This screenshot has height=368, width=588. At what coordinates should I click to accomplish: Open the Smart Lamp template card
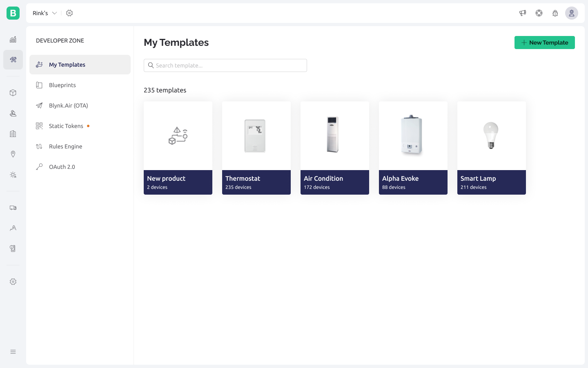tap(492, 148)
